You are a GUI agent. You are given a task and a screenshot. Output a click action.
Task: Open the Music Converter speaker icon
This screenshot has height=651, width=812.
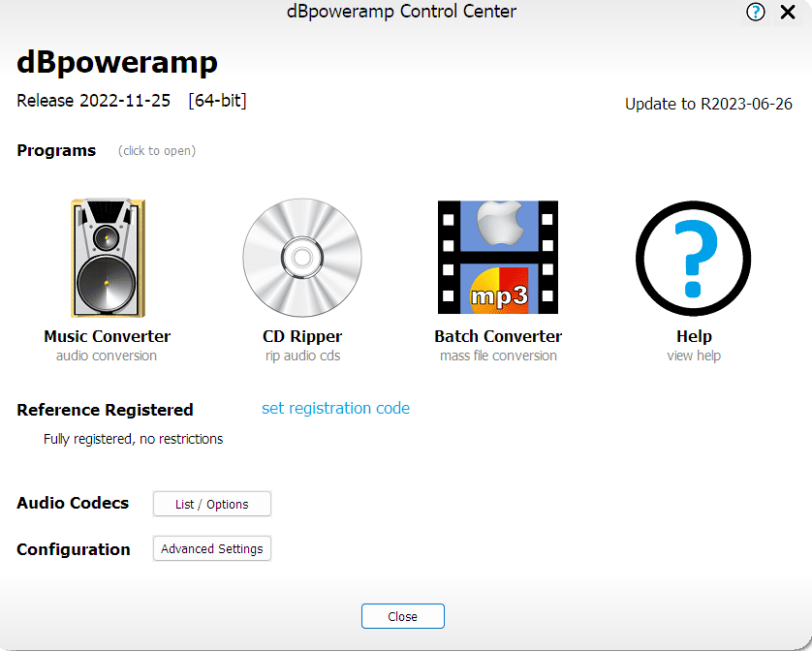coord(107,257)
